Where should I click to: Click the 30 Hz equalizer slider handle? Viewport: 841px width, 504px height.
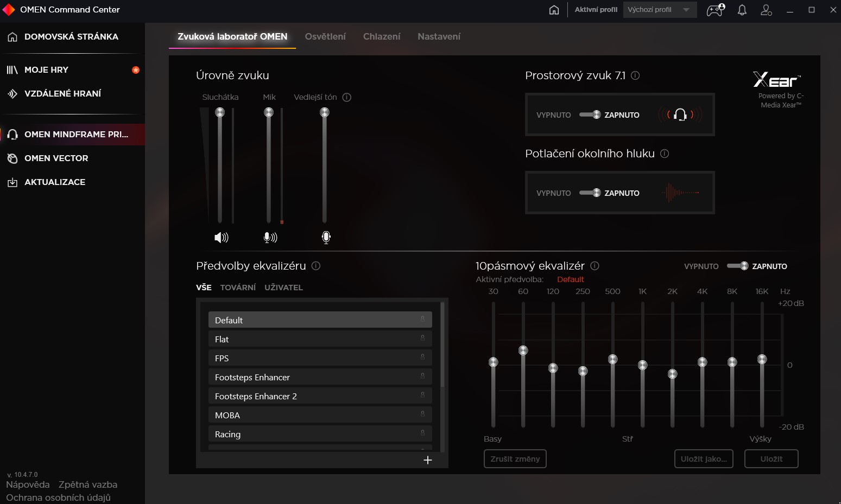pyautogui.click(x=494, y=362)
